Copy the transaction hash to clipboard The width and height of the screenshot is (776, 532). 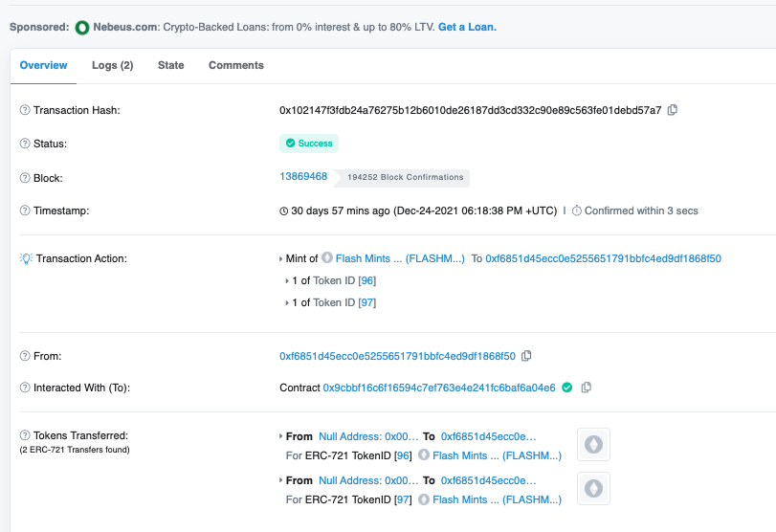coord(672,110)
